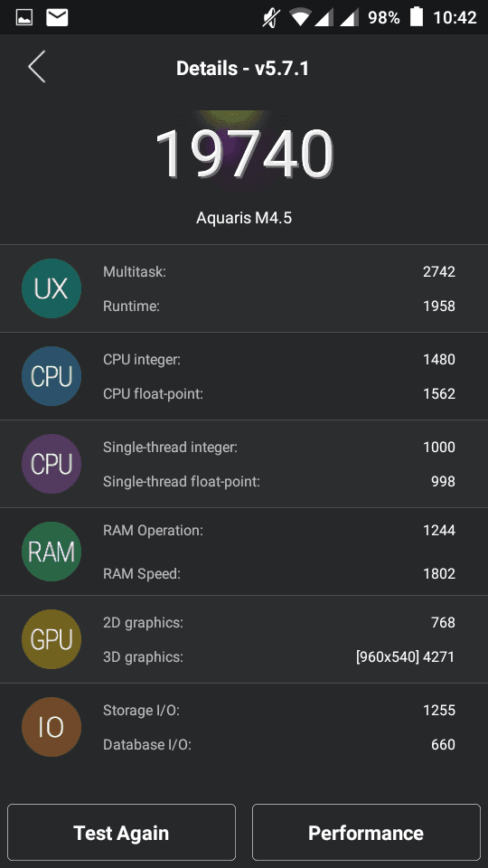The height and width of the screenshot is (868, 488).
Task: Click the purple CPU circle icon
Action: 52,464
